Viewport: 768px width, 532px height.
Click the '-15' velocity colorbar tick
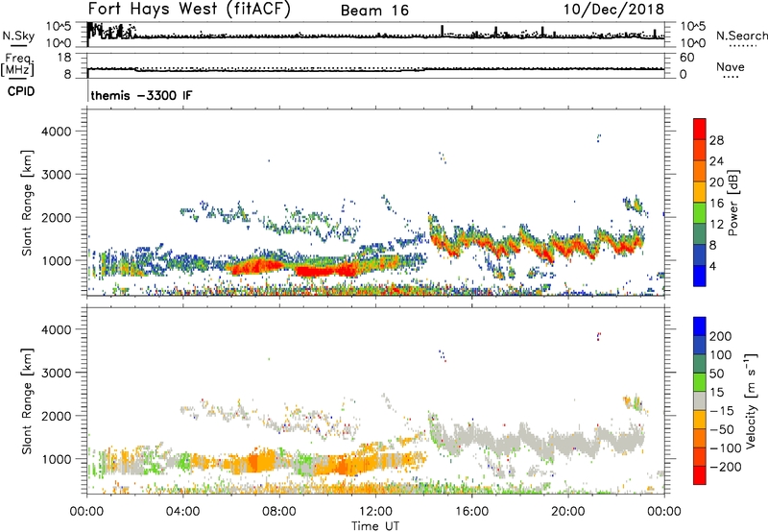point(722,411)
